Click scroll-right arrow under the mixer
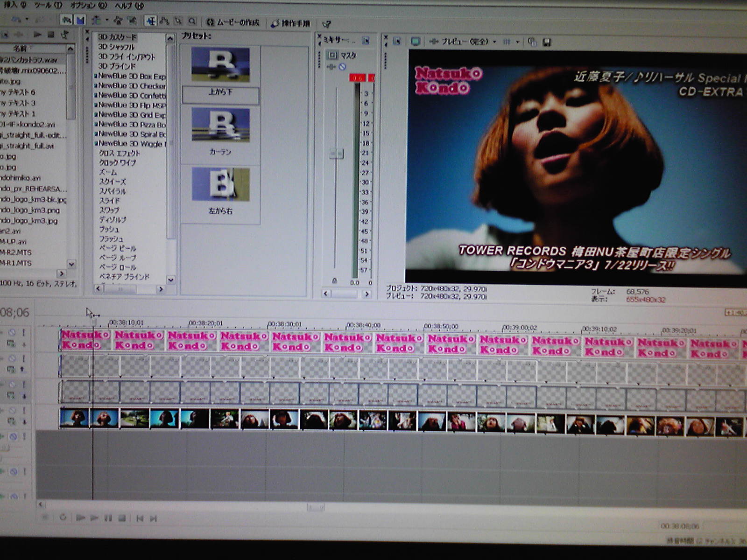 point(367,294)
